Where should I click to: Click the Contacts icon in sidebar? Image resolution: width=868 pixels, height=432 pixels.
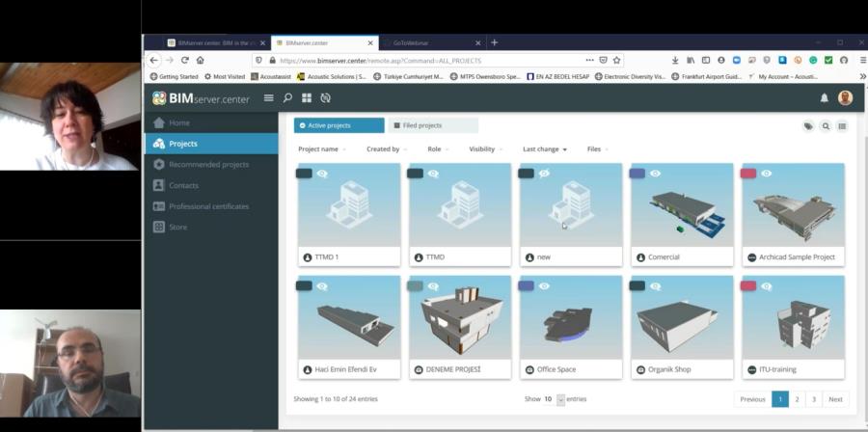[159, 185]
